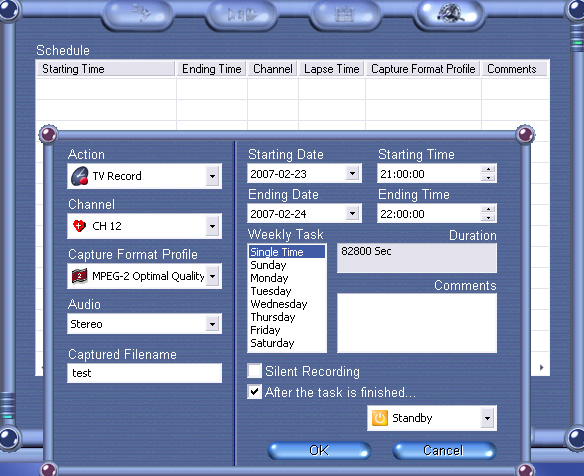
Task: Select Wednesday in Weekly Task list
Action: click(279, 304)
